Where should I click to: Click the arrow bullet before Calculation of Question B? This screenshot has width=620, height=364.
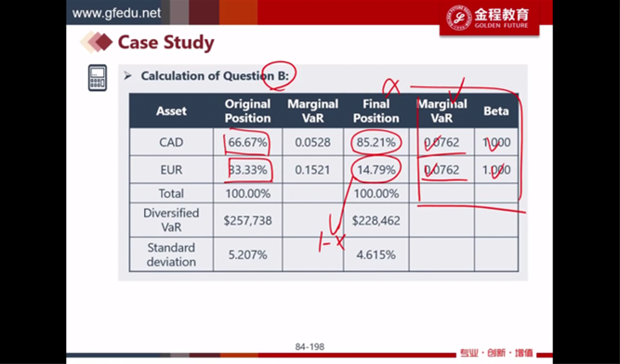coord(127,76)
